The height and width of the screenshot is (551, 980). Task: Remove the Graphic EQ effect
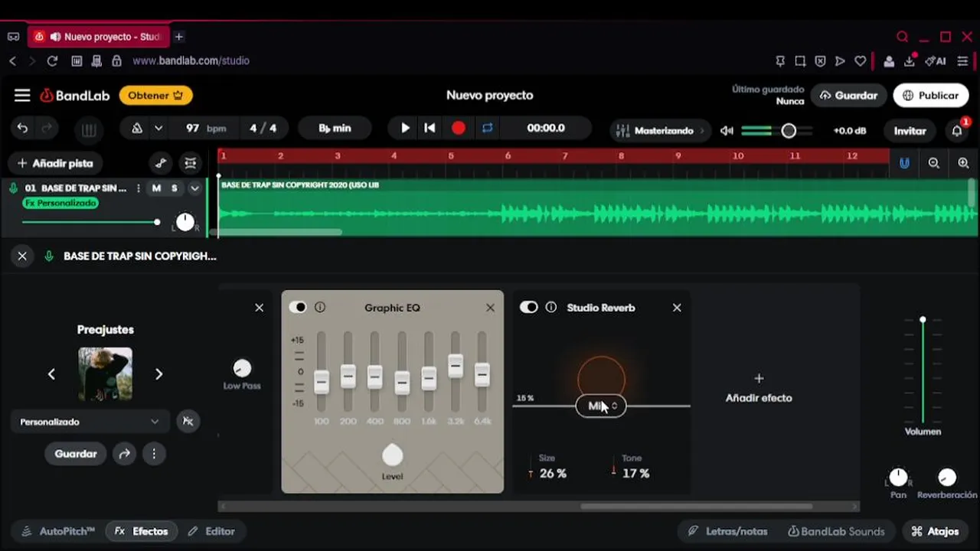tap(490, 308)
